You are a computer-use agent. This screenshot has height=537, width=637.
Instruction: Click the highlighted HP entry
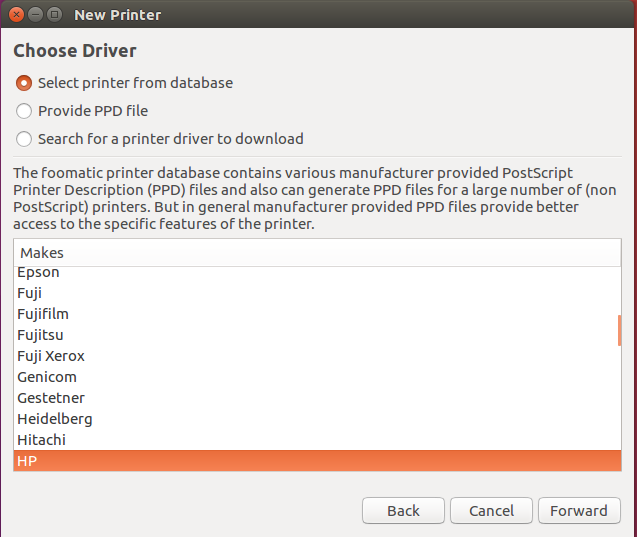coord(28,460)
